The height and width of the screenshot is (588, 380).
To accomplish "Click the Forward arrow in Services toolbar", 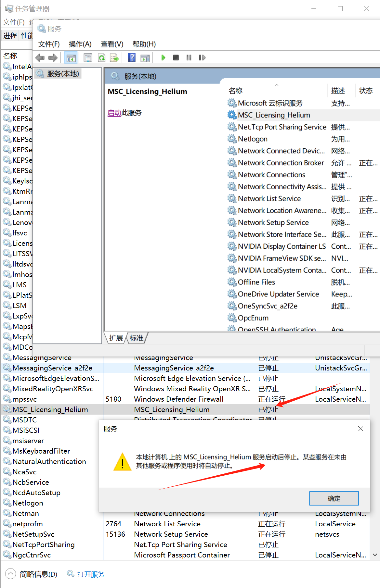I will [x=53, y=58].
